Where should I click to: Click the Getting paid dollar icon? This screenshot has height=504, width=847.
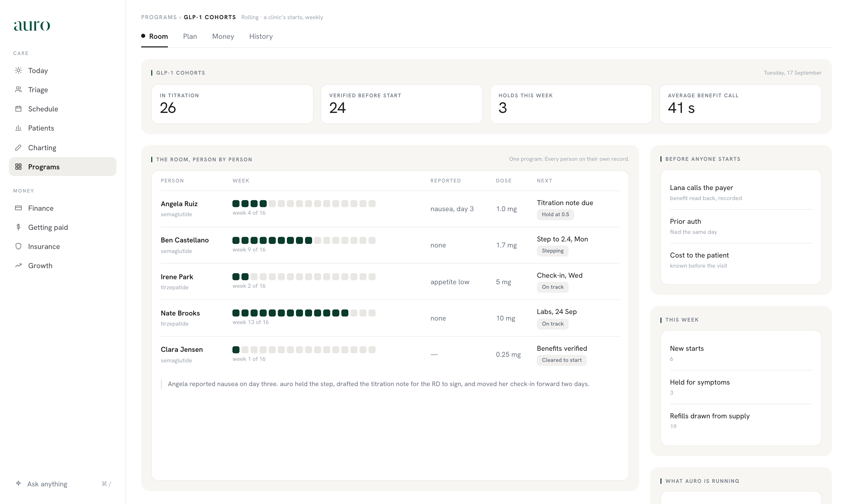pos(18,227)
